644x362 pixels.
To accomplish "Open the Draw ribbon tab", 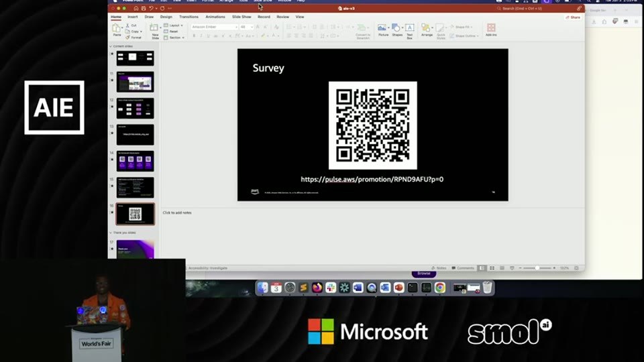I will coord(149,17).
